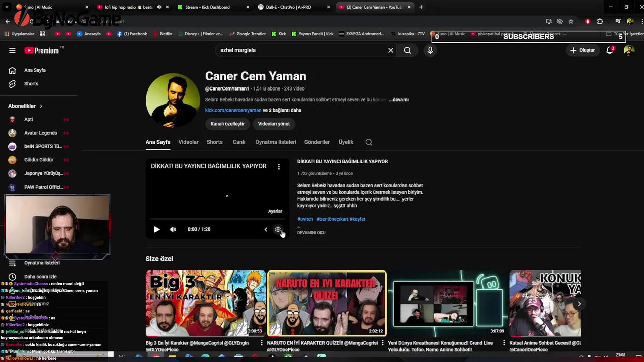Start voice search with the microphone

pos(430,50)
